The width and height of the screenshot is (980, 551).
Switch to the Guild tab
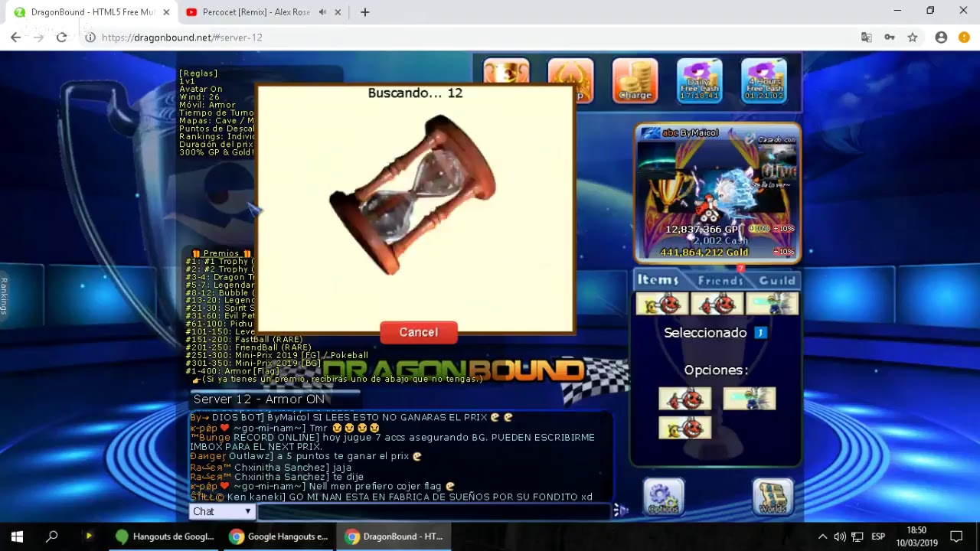pos(777,280)
